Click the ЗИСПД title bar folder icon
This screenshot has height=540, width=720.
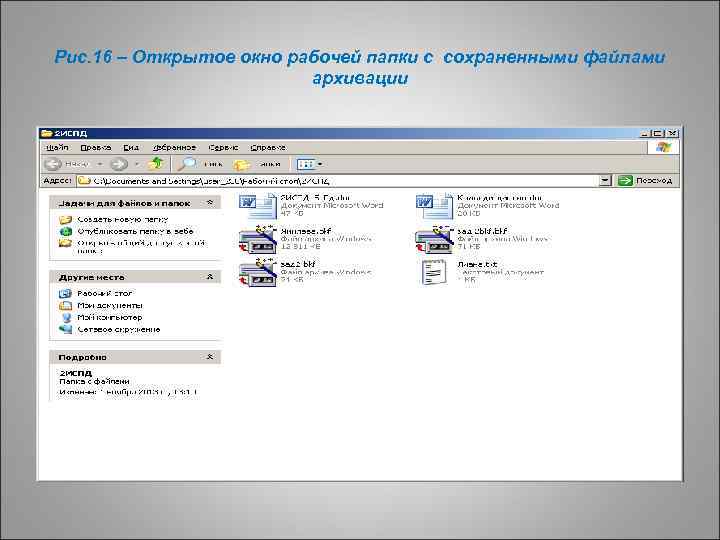point(46,133)
